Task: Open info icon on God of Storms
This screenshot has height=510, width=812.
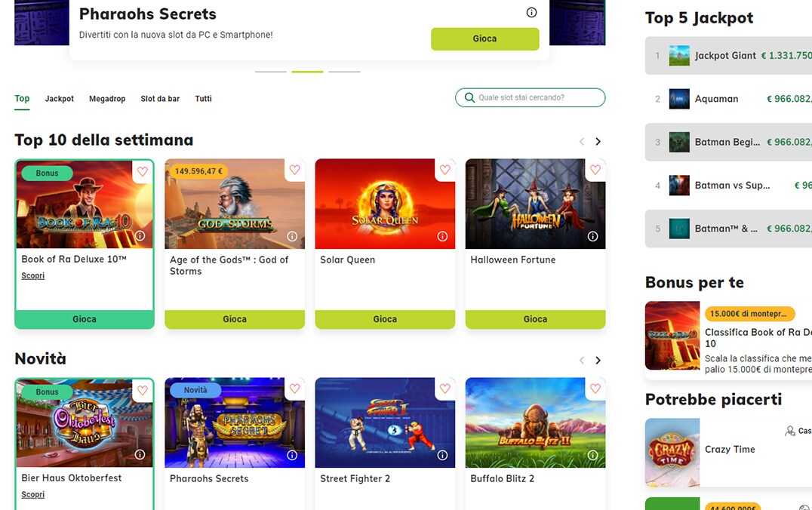Action: 292,237
